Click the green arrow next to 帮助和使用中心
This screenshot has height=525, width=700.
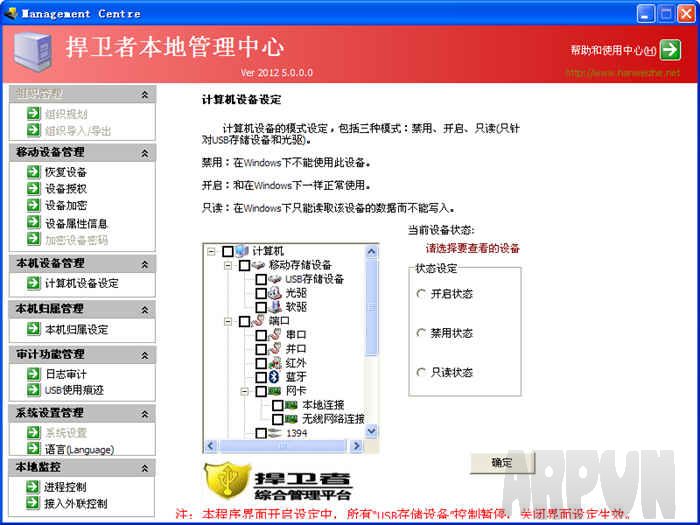click(671, 50)
